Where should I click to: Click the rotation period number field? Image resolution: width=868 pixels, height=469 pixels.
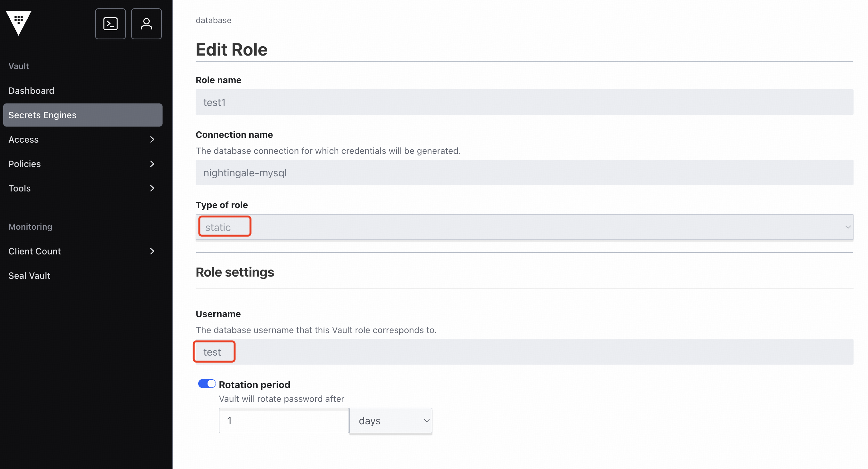tap(283, 421)
